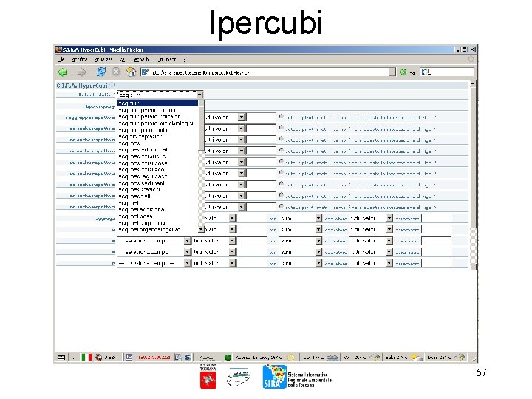This screenshot has width=532, height=399.
Task: Click the page scrollbar up arrow
Action: pos(473,83)
